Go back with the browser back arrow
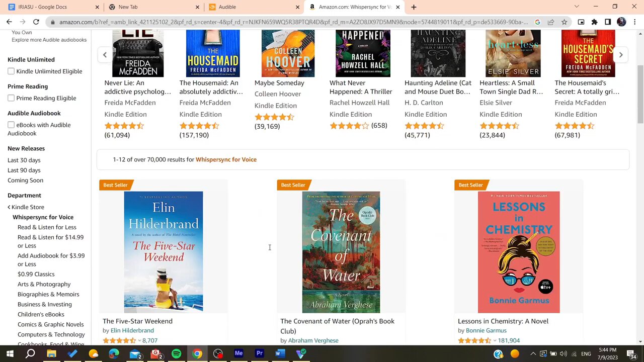Screen dimensions: 644x362 pyautogui.click(x=9, y=22)
